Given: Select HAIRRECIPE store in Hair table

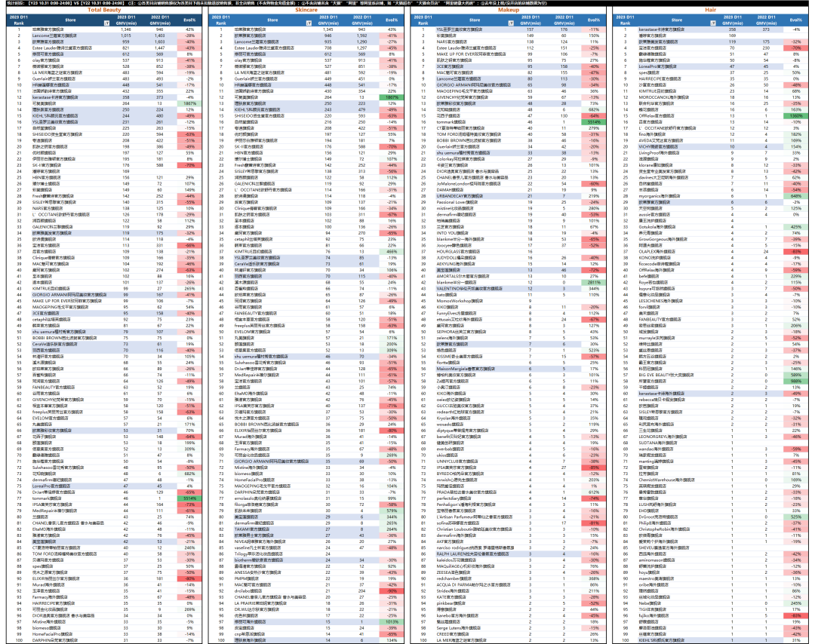Looking at the screenshot, I should tap(660, 79).
